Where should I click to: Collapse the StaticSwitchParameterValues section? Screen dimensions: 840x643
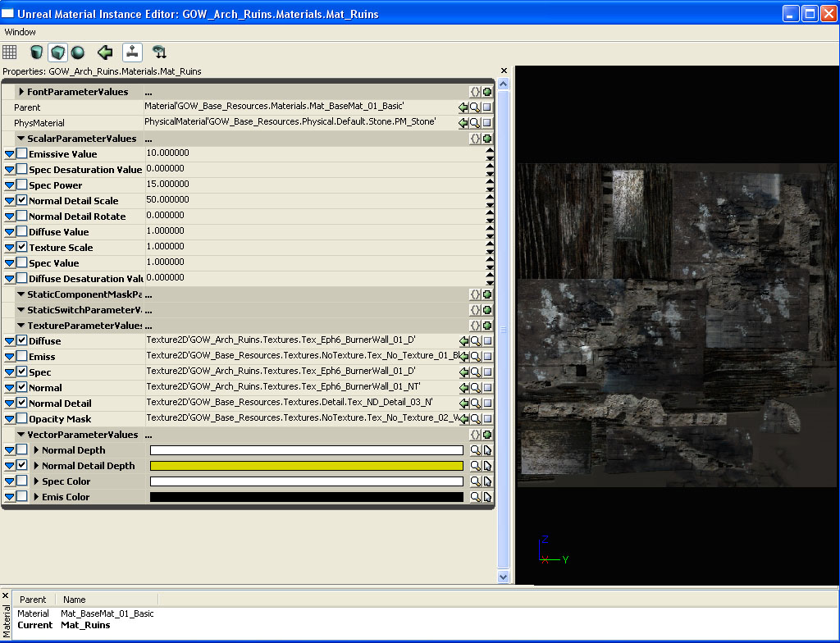tap(21, 310)
